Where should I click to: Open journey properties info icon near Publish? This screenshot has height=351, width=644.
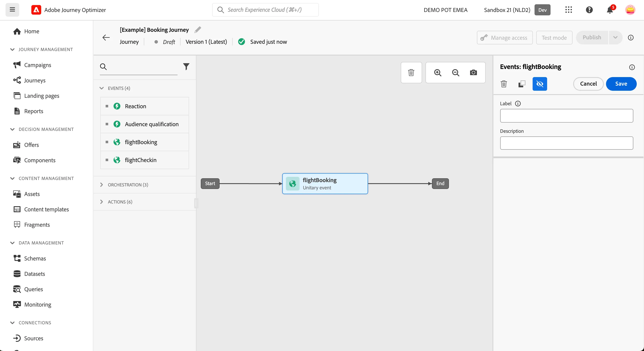pyautogui.click(x=631, y=38)
